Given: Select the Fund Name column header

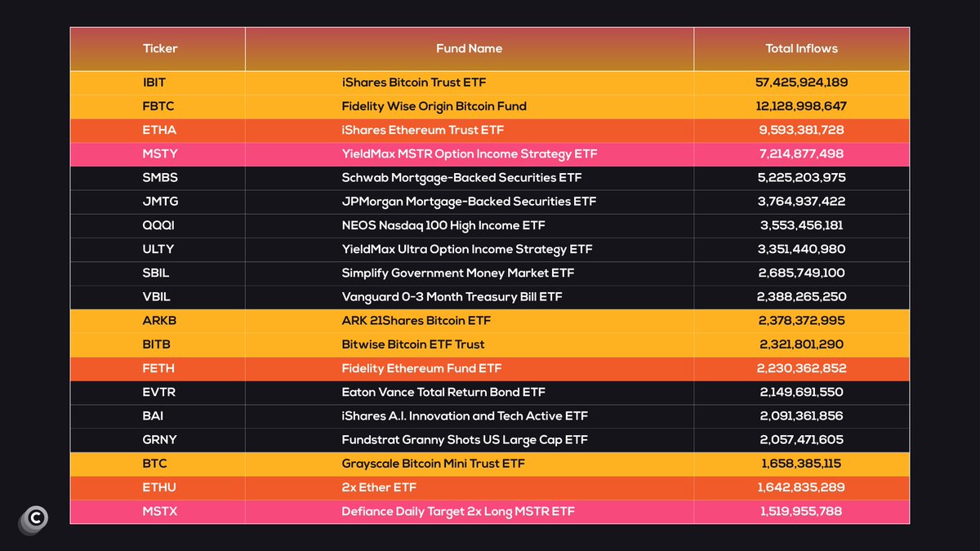Looking at the screenshot, I should pos(470,48).
